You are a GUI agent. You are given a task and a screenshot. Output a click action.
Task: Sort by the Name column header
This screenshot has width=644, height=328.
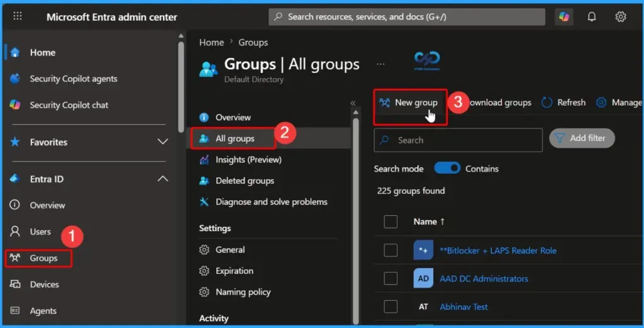pos(429,222)
